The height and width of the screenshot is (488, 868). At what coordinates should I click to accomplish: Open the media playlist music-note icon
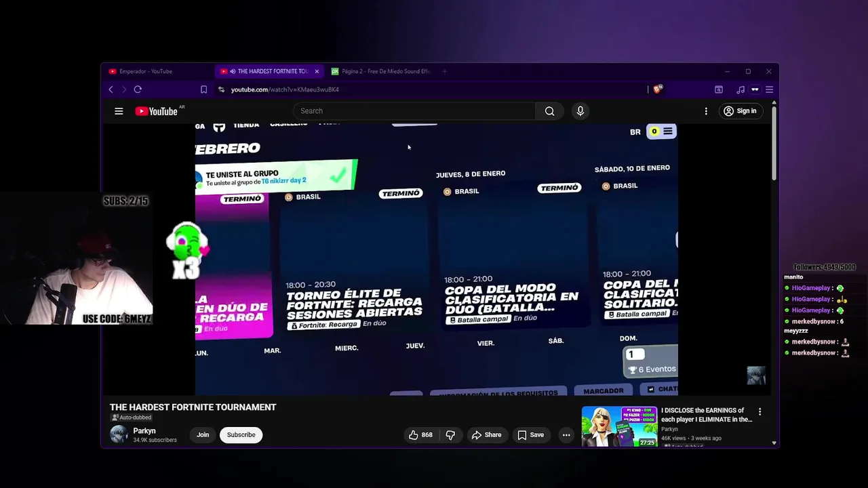point(741,89)
